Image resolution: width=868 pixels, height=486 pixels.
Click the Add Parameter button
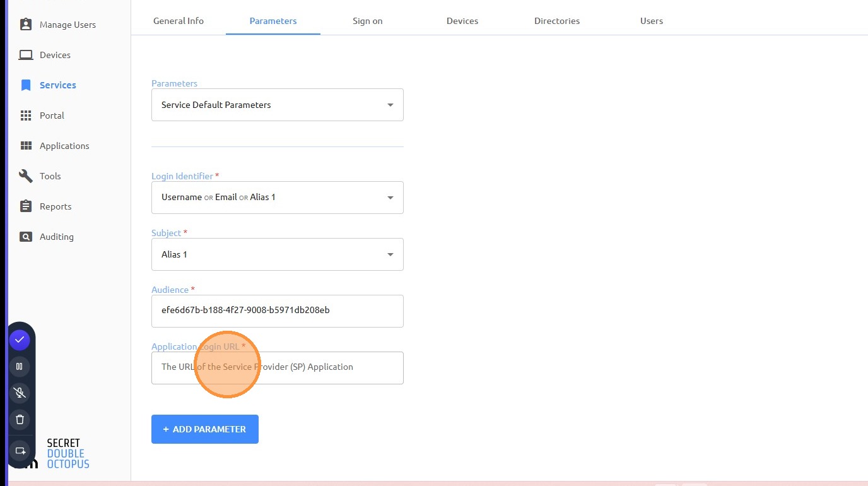[205, 429]
